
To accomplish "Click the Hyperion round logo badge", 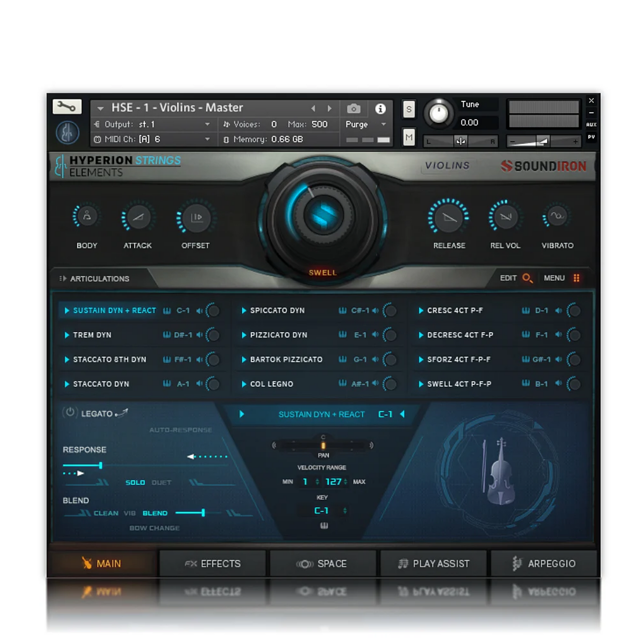I will coord(67,133).
